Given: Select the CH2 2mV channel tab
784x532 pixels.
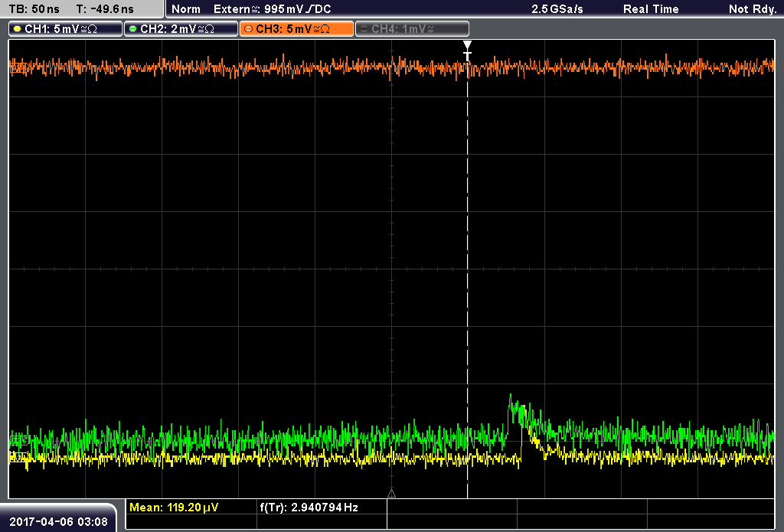Looking at the screenshot, I should pos(181,29).
